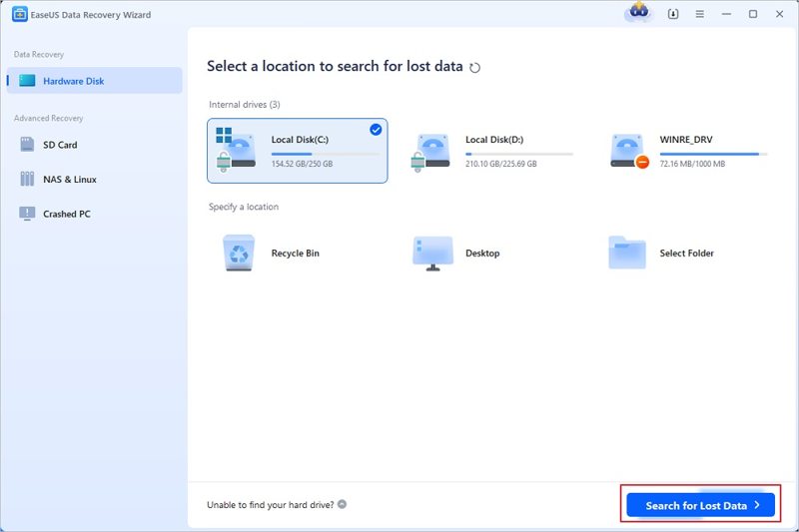This screenshot has width=799, height=532.
Task: Click WINRE_DRV usage bar
Action: coord(713,154)
